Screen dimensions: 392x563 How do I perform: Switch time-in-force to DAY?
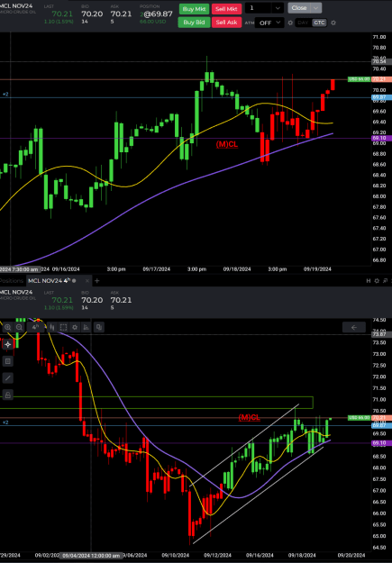[x=303, y=23]
